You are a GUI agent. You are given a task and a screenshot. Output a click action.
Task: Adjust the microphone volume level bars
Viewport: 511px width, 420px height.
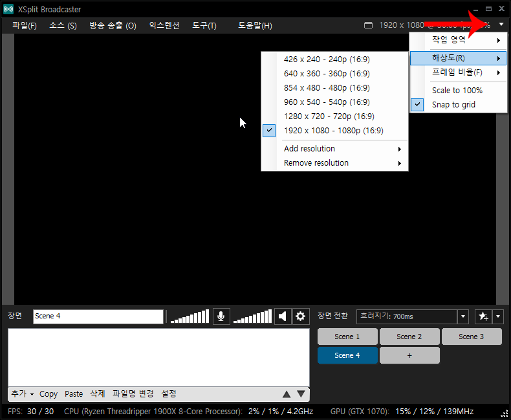click(x=190, y=316)
